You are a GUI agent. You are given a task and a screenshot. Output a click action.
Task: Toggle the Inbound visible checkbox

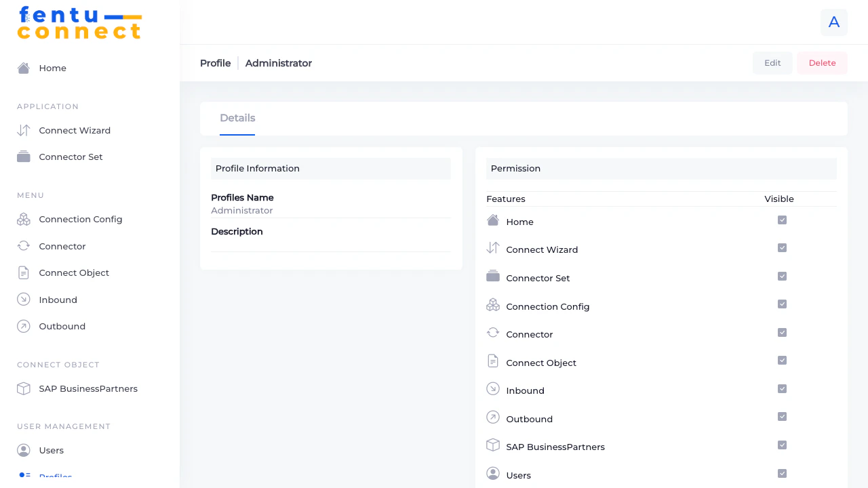pos(782,389)
